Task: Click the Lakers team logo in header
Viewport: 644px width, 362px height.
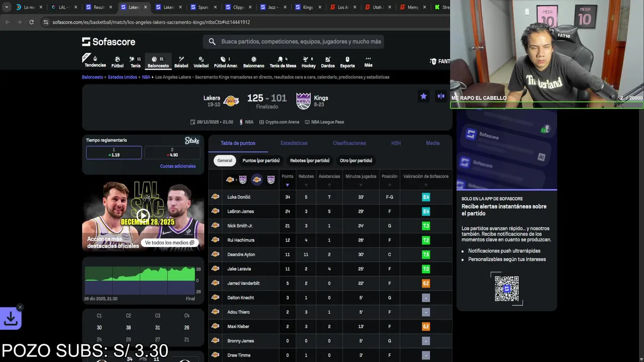Action: [x=231, y=101]
